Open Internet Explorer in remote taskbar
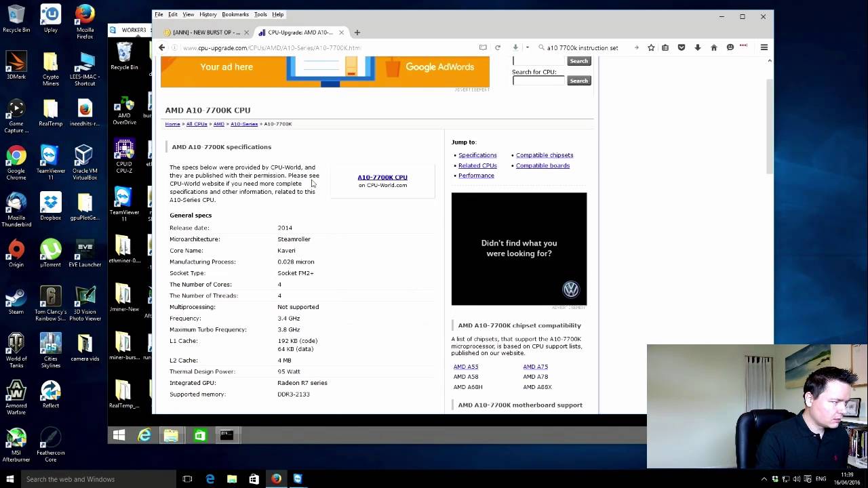 click(x=144, y=435)
